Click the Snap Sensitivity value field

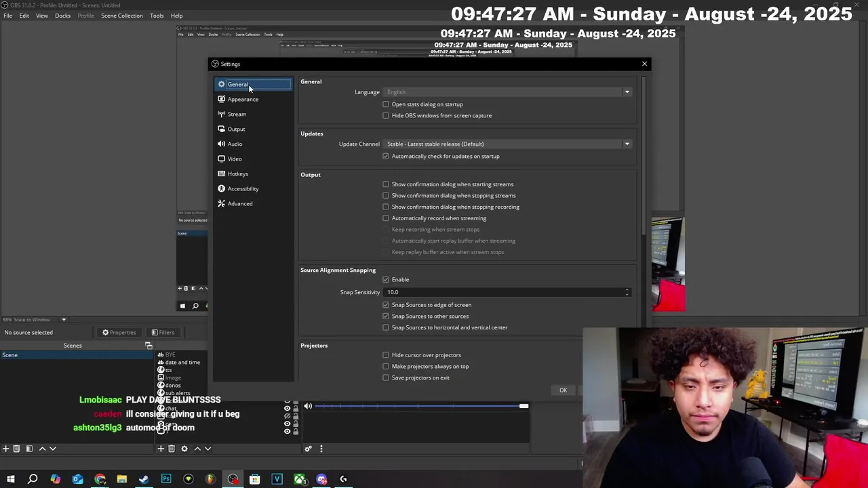[x=502, y=292]
